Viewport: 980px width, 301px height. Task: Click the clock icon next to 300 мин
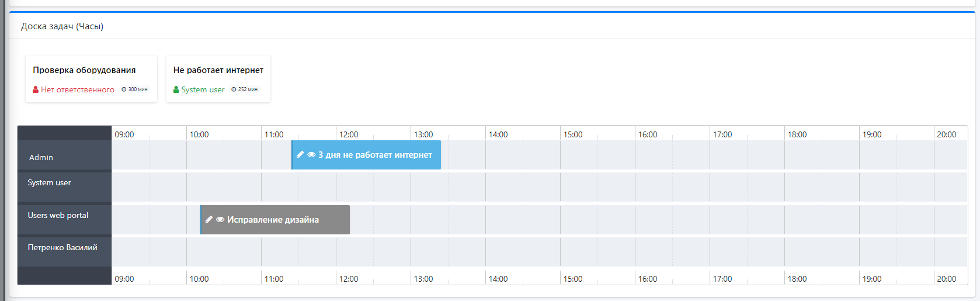click(124, 89)
